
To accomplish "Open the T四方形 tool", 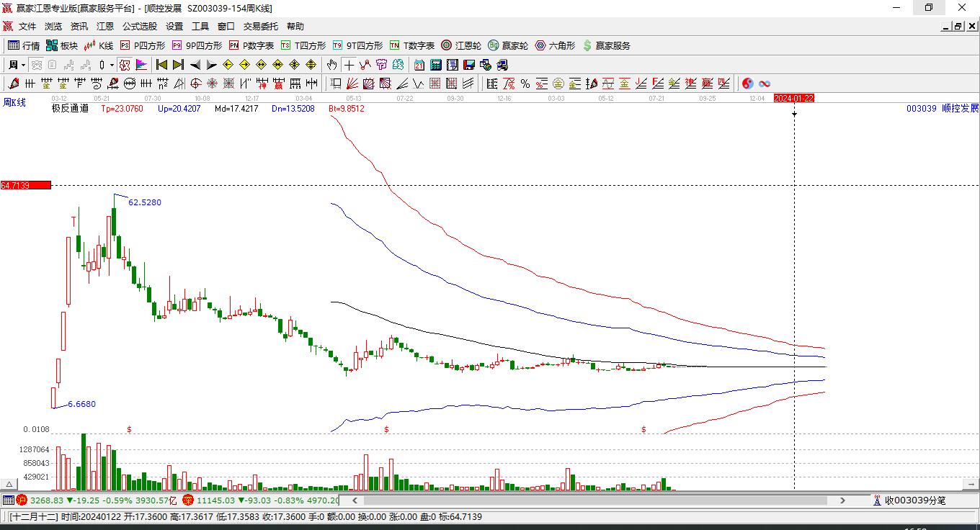I will tap(303, 45).
